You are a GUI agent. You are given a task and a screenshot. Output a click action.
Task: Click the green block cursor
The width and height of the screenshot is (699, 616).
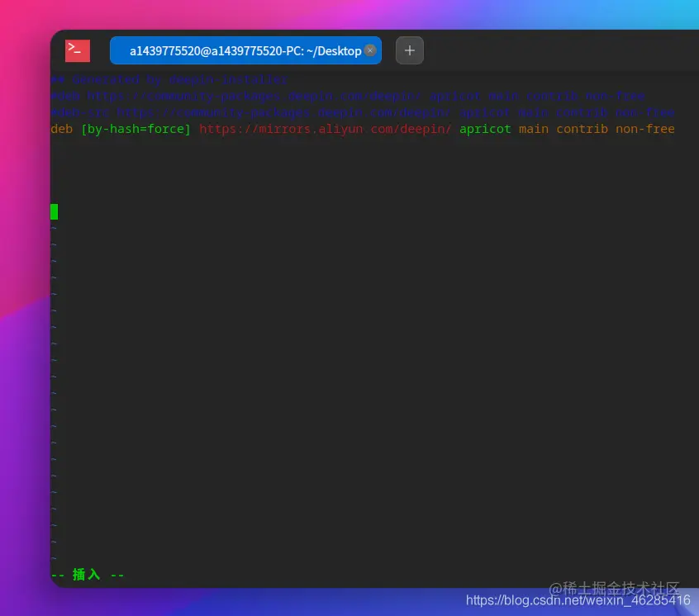coord(54,211)
